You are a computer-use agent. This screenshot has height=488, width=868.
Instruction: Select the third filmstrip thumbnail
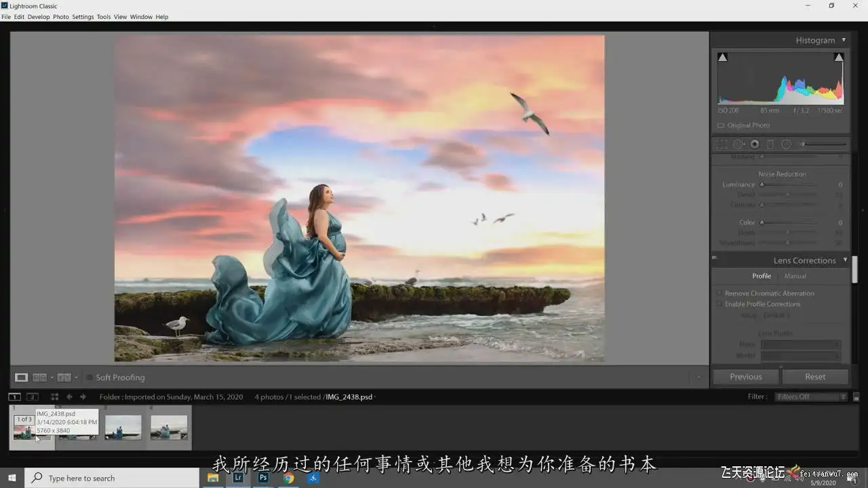[x=123, y=428]
